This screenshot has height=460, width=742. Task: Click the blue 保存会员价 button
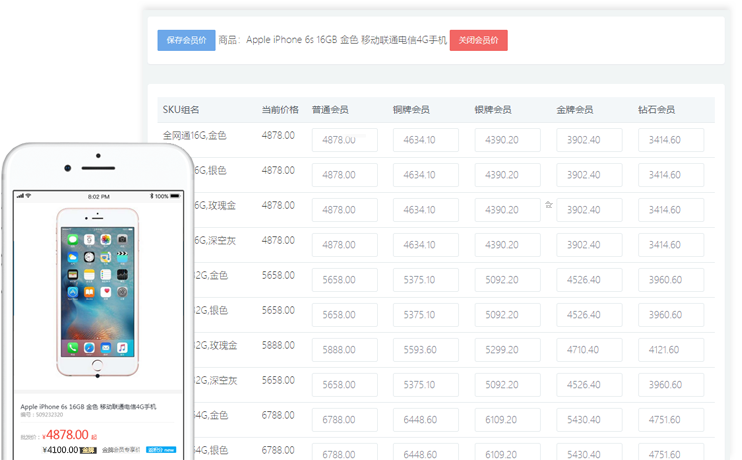186,40
